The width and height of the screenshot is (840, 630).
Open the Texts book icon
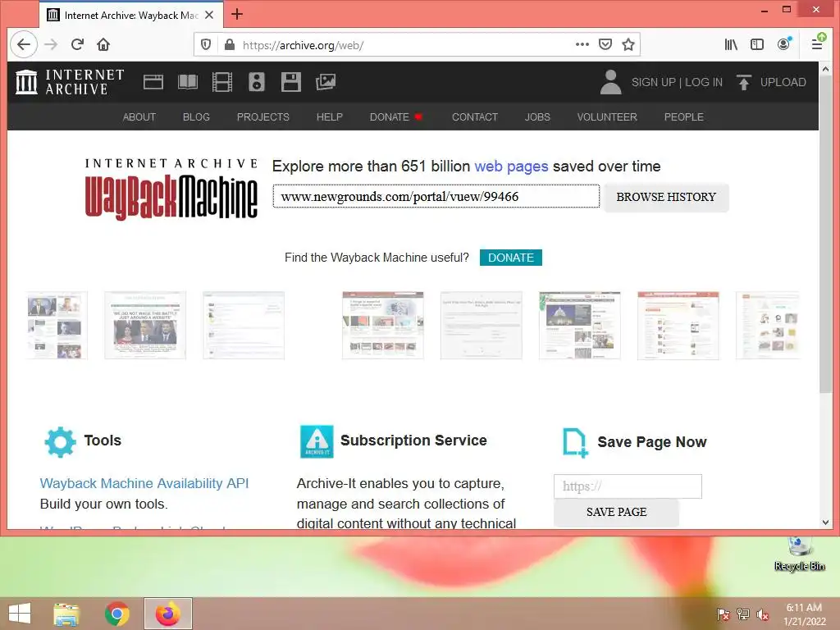(x=188, y=82)
